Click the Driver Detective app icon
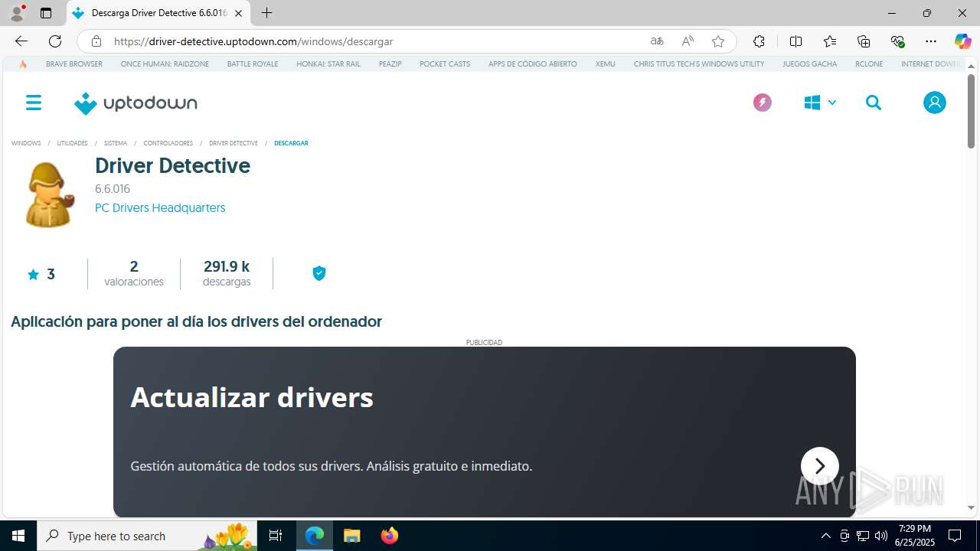 click(x=49, y=195)
